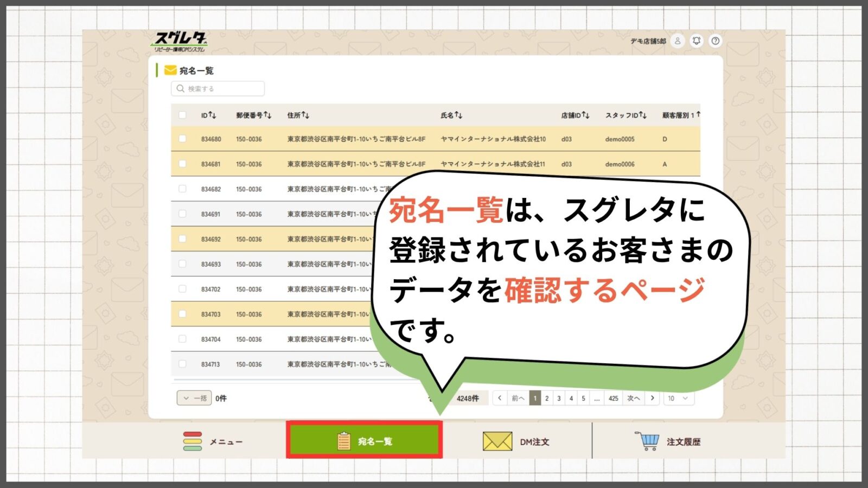Sort the table by the ID column
Image resolution: width=868 pixels, height=488 pixels.
tap(208, 115)
